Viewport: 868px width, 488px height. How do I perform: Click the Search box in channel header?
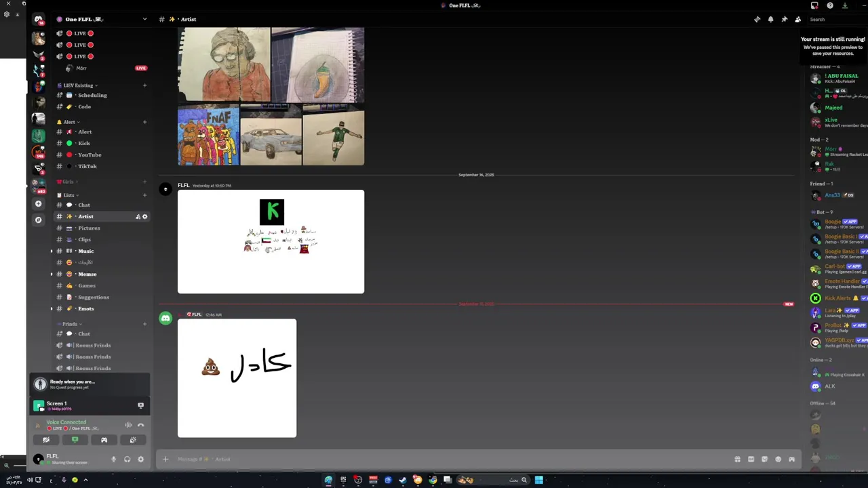[837, 20]
